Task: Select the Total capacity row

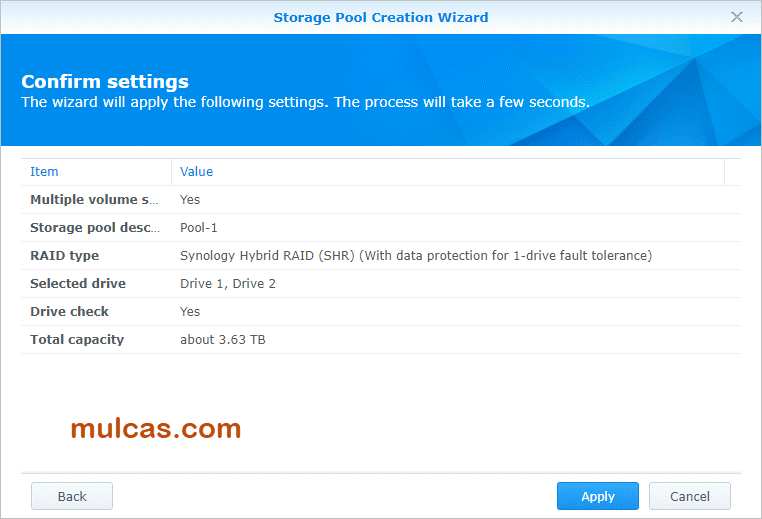Action: coord(77,340)
